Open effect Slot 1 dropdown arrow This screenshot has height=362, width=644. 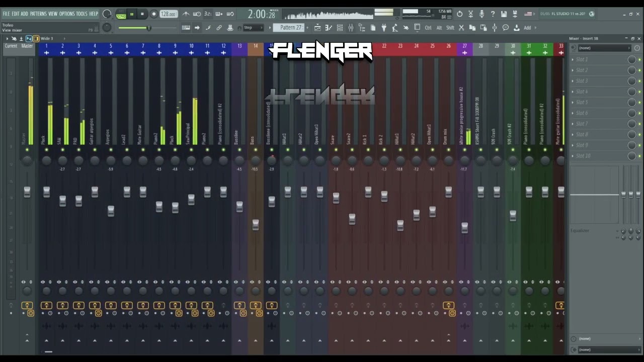point(573,59)
